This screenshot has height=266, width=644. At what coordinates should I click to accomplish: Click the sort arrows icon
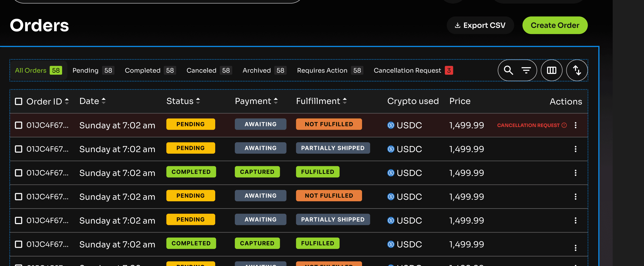pyautogui.click(x=577, y=70)
